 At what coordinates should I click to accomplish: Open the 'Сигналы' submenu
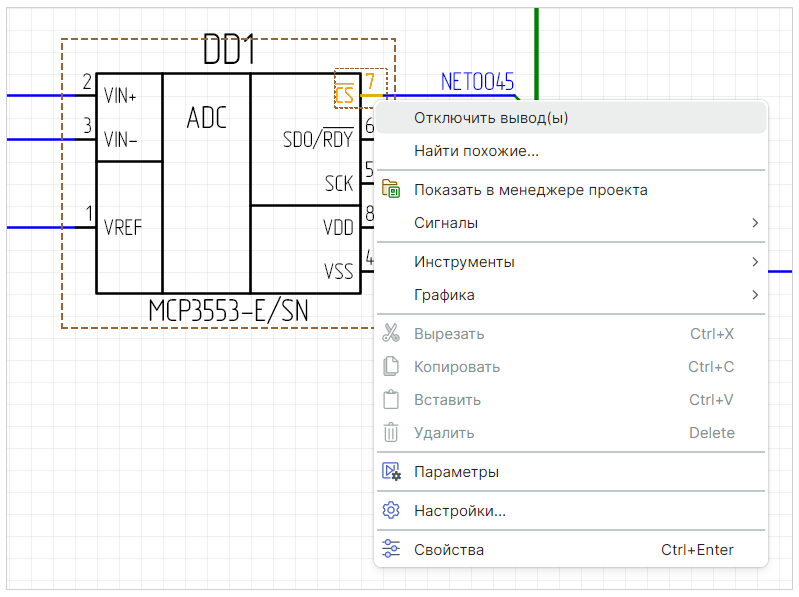(571, 223)
